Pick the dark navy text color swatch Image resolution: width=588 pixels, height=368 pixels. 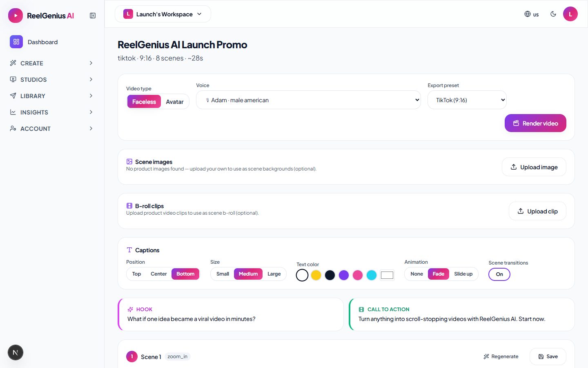[330, 275]
